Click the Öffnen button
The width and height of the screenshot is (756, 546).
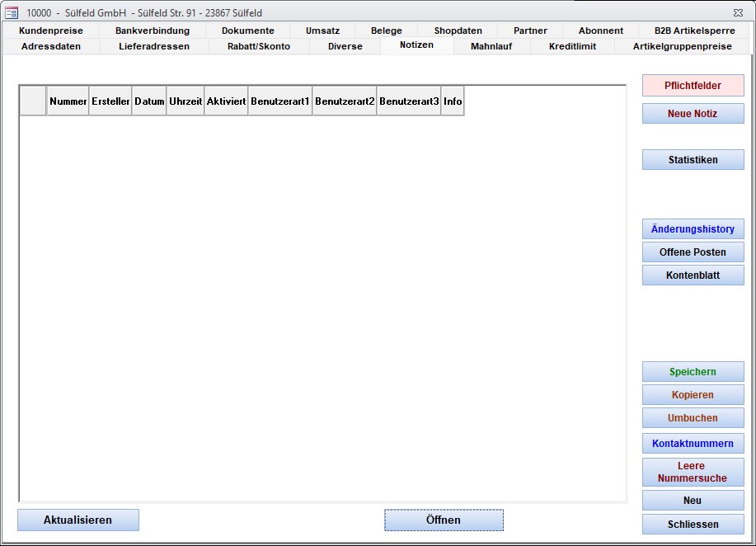pos(444,520)
